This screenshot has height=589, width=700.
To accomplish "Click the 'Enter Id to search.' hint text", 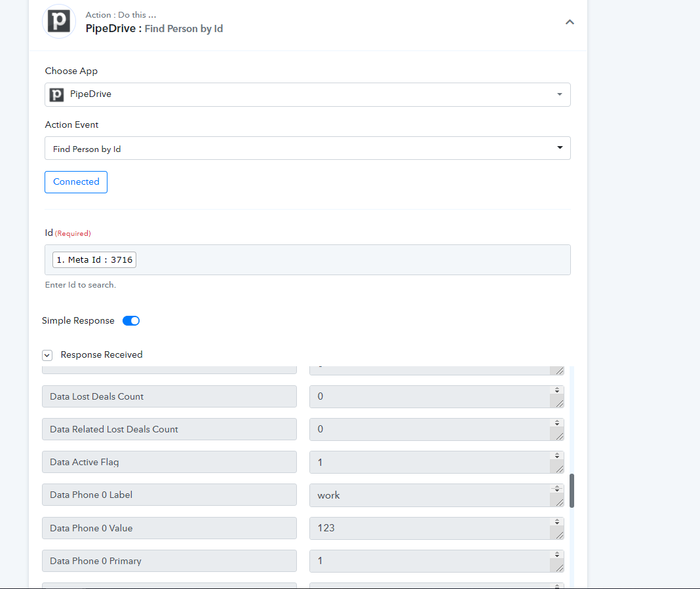I will 81,285.
